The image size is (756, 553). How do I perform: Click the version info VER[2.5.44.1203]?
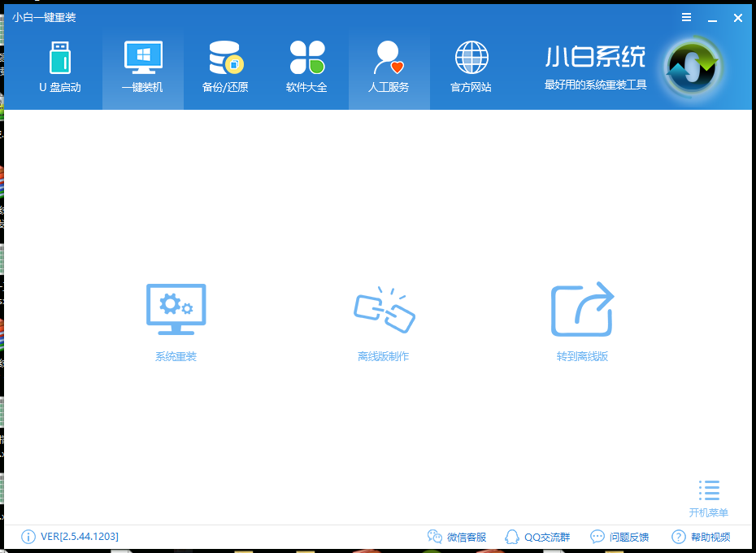(x=77, y=537)
